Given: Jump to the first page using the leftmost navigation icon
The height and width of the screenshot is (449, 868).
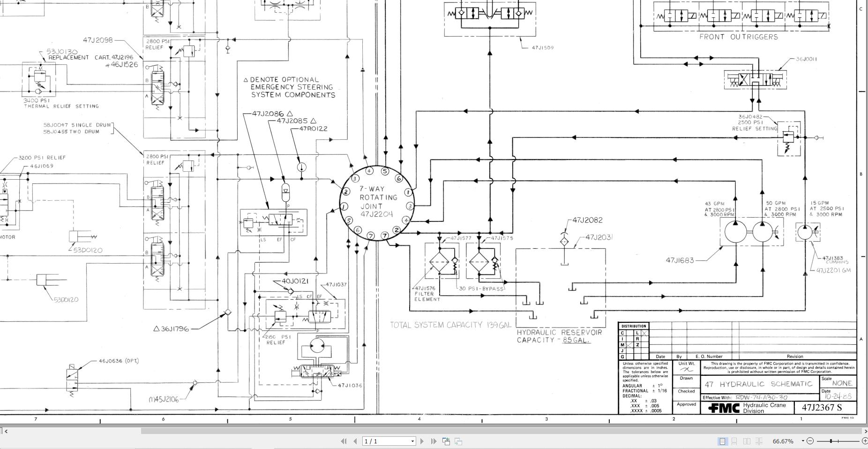Looking at the screenshot, I should pos(344,441).
